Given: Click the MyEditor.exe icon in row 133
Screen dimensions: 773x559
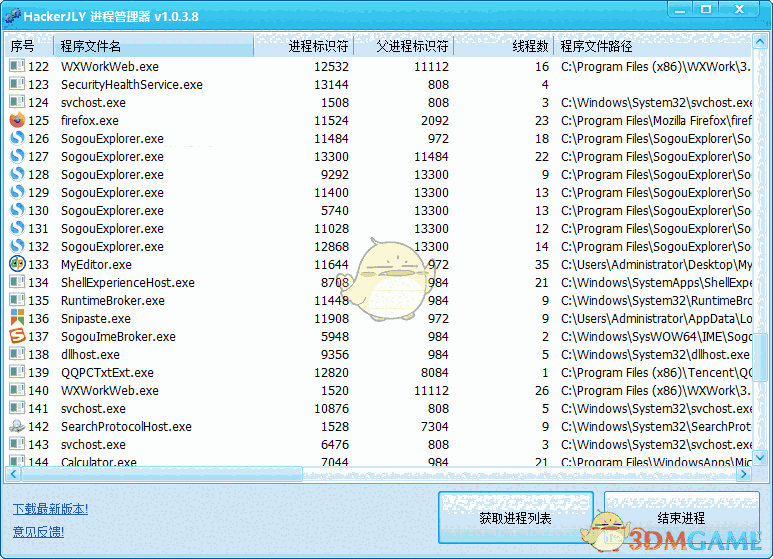Looking at the screenshot, I should (x=17, y=264).
